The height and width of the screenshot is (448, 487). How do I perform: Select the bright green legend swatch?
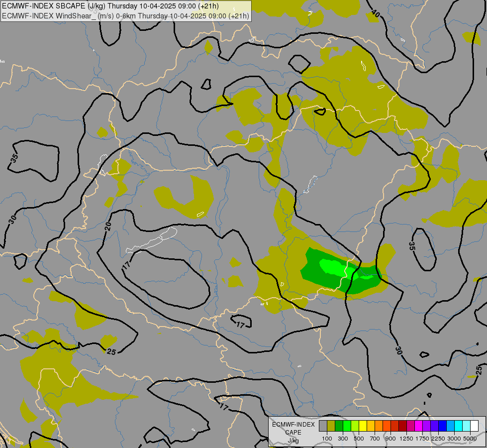347,426
